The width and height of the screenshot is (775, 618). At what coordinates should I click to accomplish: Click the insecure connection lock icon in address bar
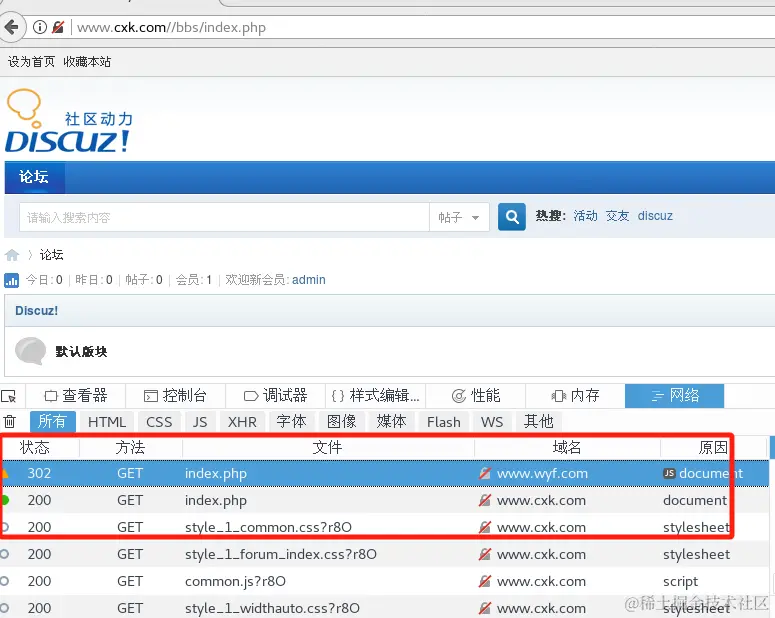pyautogui.click(x=58, y=27)
